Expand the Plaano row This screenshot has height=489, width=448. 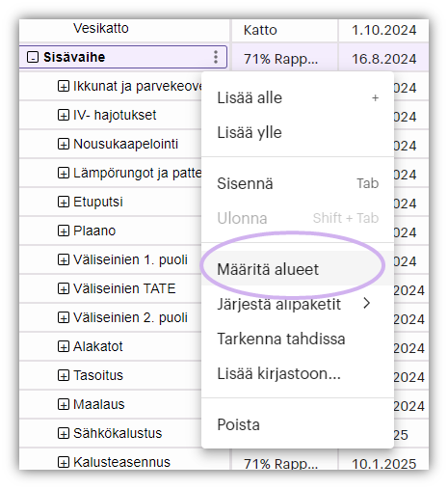pyautogui.click(x=64, y=231)
